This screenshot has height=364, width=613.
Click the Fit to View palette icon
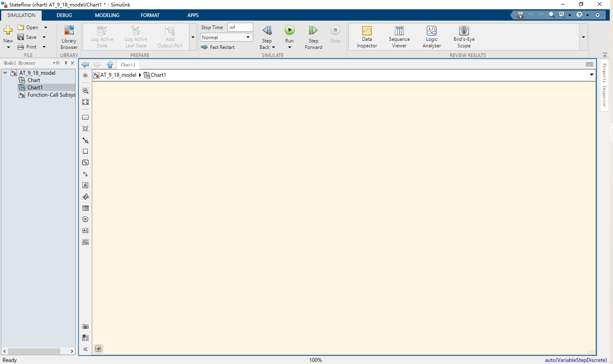click(x=85, y=102)
